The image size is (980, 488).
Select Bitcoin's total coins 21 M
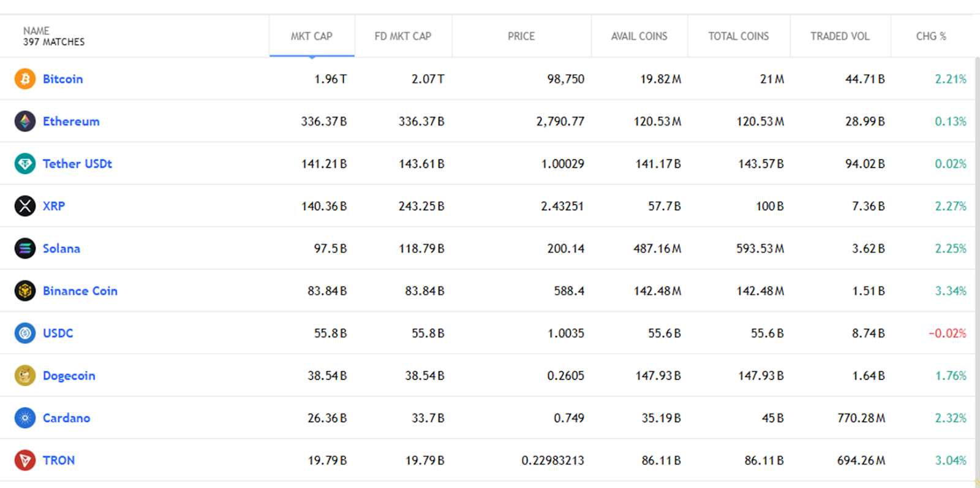[772, 79]
